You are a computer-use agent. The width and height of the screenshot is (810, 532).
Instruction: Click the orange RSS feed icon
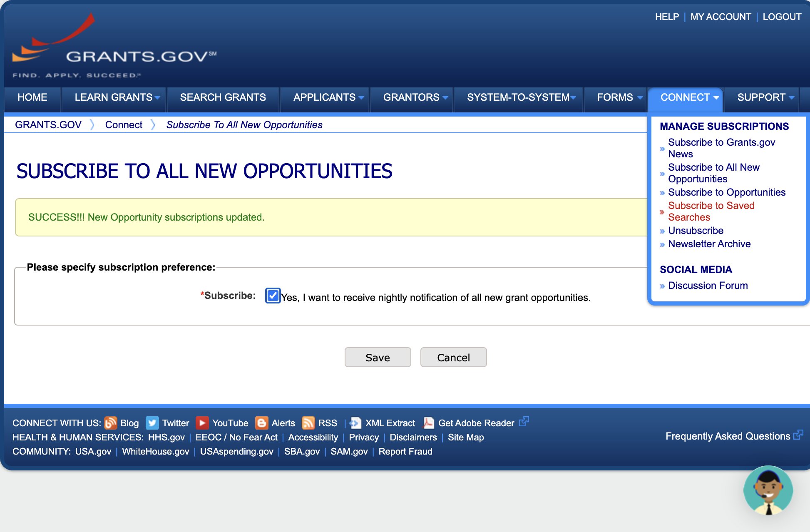308,423
